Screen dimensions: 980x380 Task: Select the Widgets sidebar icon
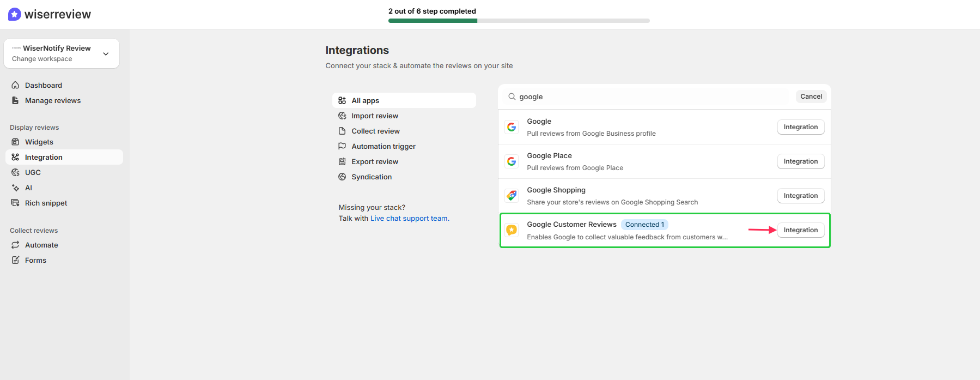pos(15,142)
